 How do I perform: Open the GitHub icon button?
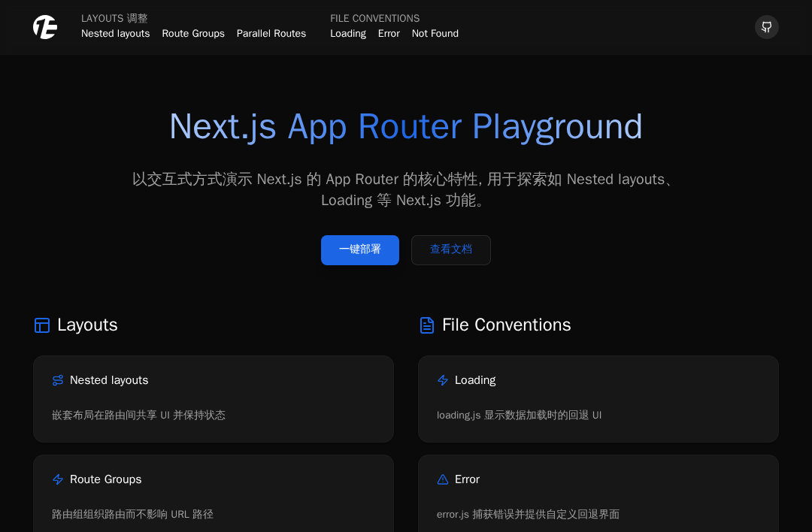pyautogui.click(x=766, y=27)
